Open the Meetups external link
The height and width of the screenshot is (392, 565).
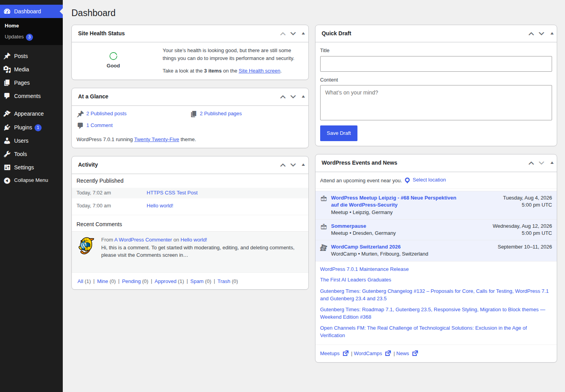pyautogui.click(x=334, y=354)
